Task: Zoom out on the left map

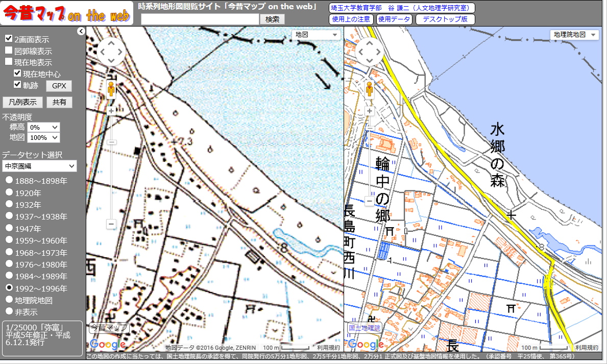Action: point(111,224)
